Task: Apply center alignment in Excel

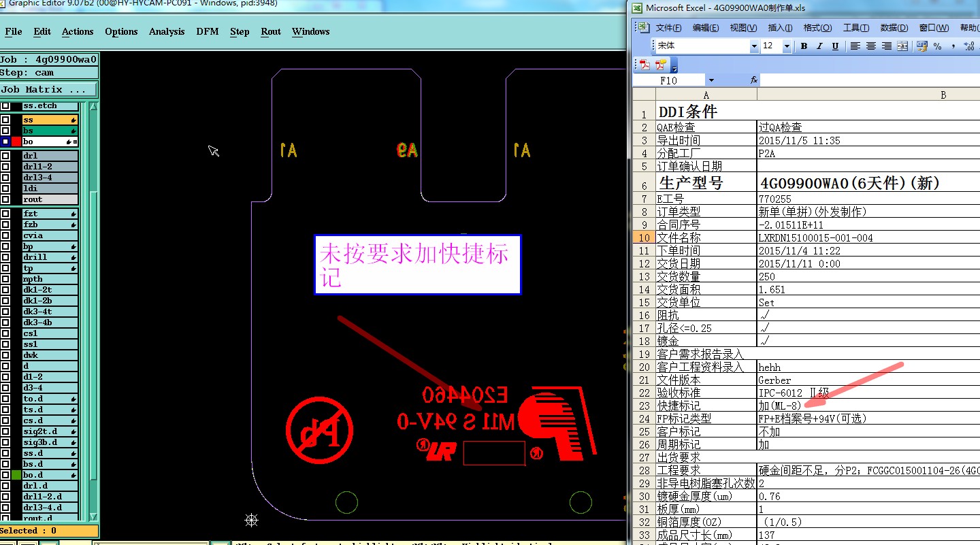Action: 871,46
